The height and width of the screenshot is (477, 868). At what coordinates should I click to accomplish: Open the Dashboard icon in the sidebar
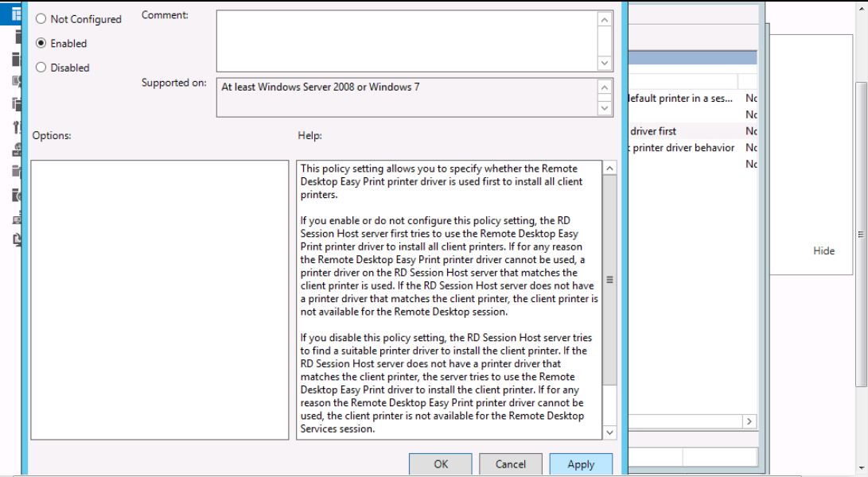point(15,14)
